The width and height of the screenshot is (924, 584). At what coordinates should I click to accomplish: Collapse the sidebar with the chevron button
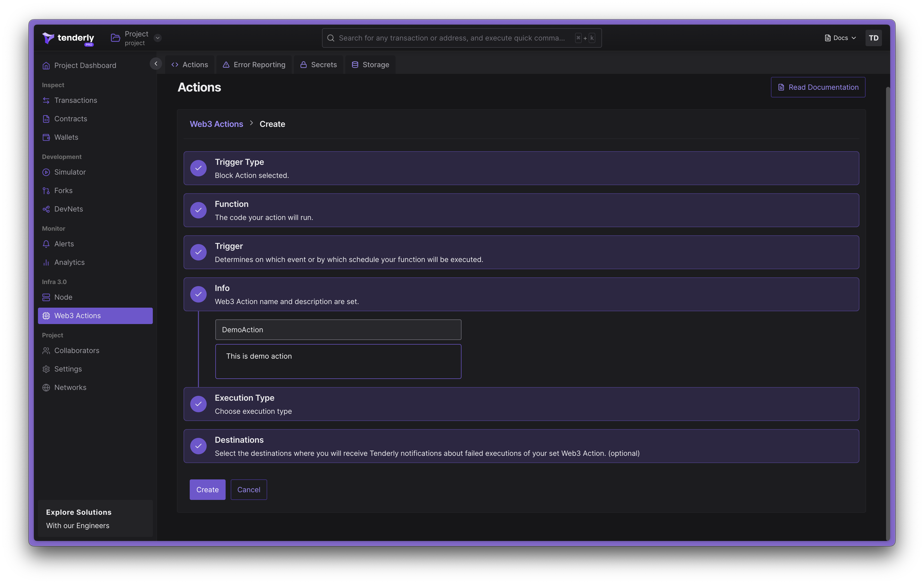(x=156, y=64)
